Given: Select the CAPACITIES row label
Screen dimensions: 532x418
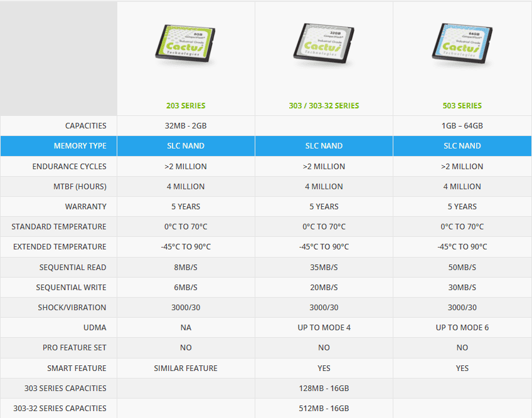Looking at the screenshot, I should 85,126.
